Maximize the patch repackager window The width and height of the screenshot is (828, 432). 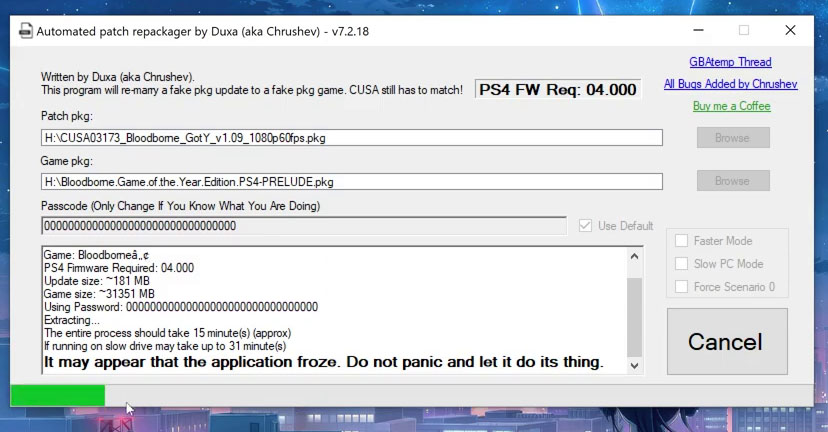743,31
